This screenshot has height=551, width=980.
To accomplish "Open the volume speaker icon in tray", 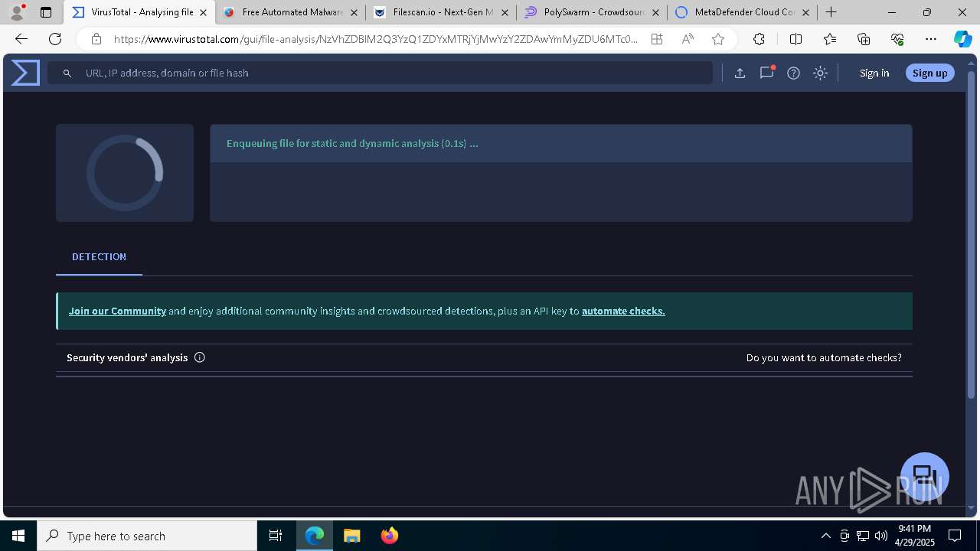I will [880, 536].
